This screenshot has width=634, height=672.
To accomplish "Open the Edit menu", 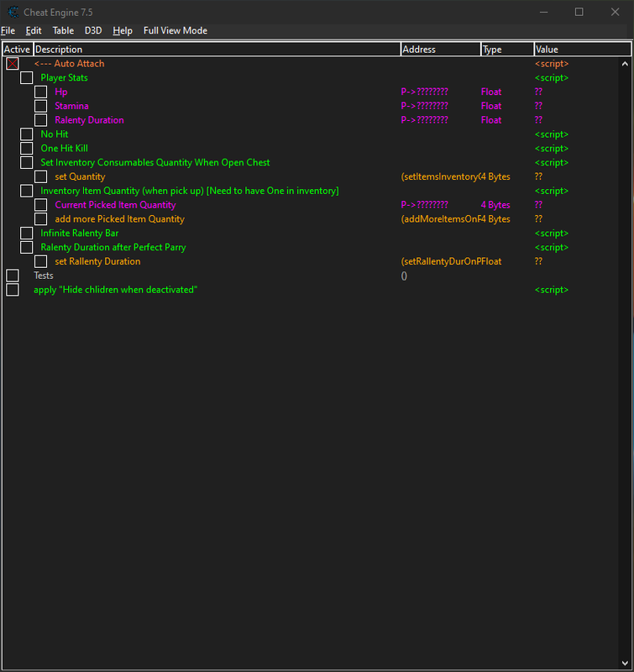I will (34, 30).
